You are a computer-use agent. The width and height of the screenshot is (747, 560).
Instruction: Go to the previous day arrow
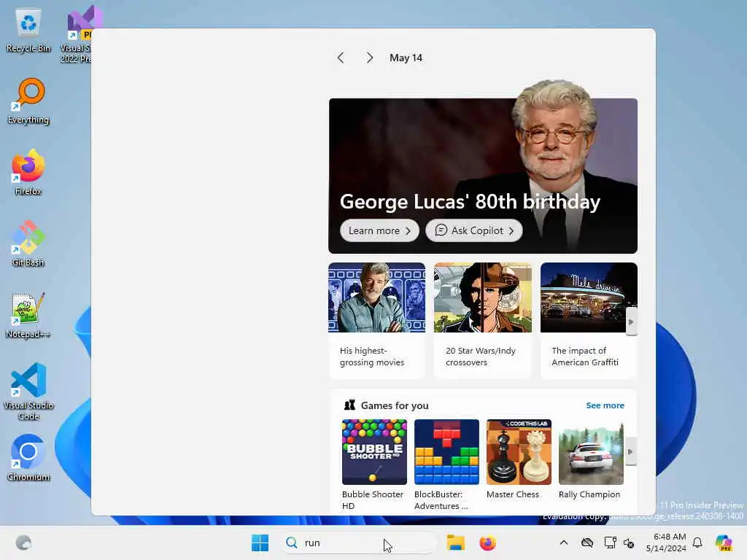(340, 58)
